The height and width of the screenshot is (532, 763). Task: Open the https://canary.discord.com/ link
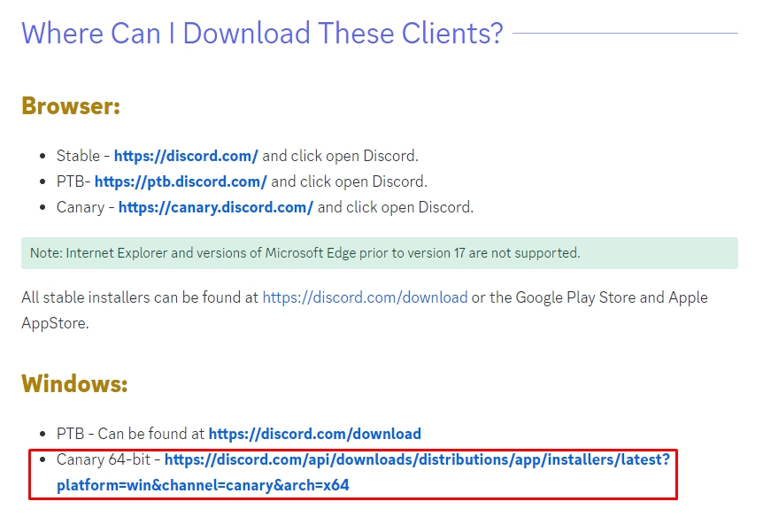click(216, 207)
